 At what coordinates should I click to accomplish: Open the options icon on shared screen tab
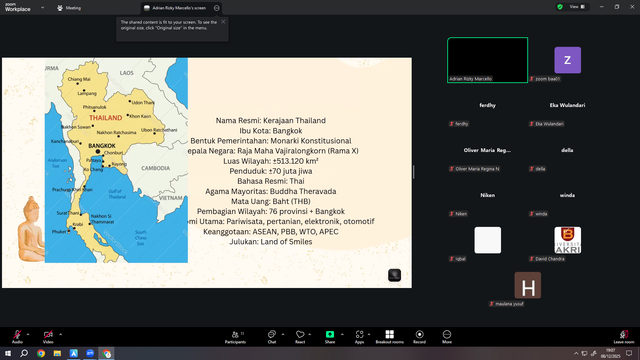tap(217, 8)
